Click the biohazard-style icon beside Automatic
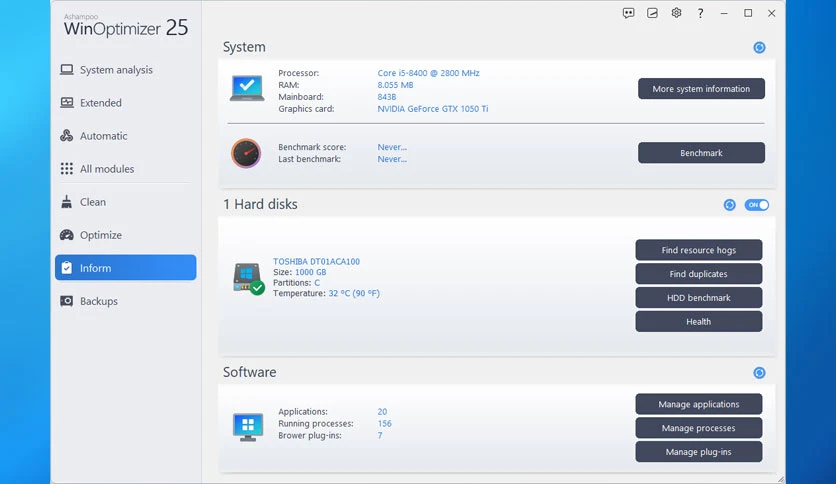Viewport: 836px width, 484px height. (x=67, y=135)
